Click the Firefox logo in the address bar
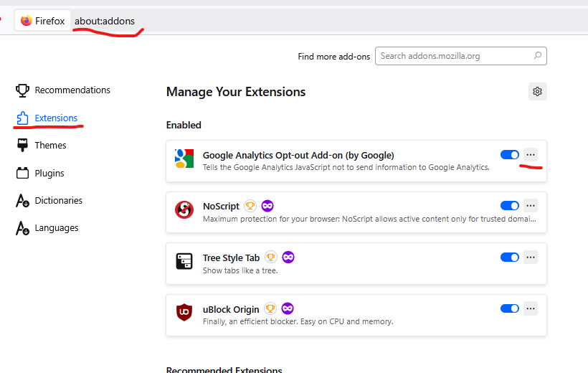 coord(27,21)
